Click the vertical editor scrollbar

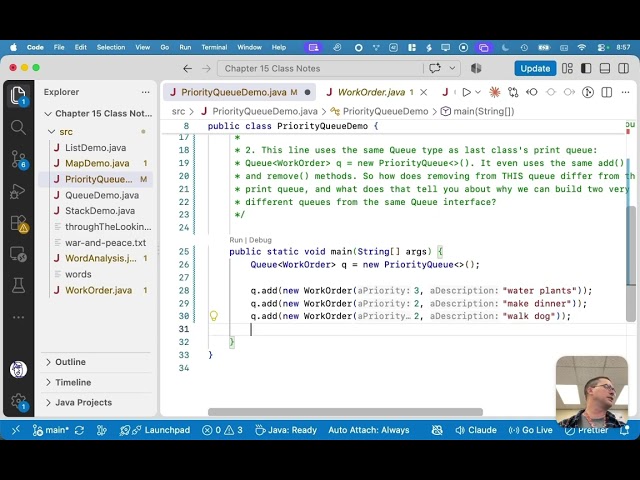[x=631, y=263]
